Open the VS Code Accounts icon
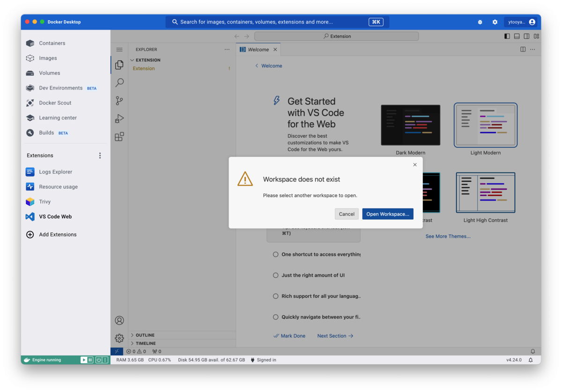The image size is (562, 392). pos(119,320)
